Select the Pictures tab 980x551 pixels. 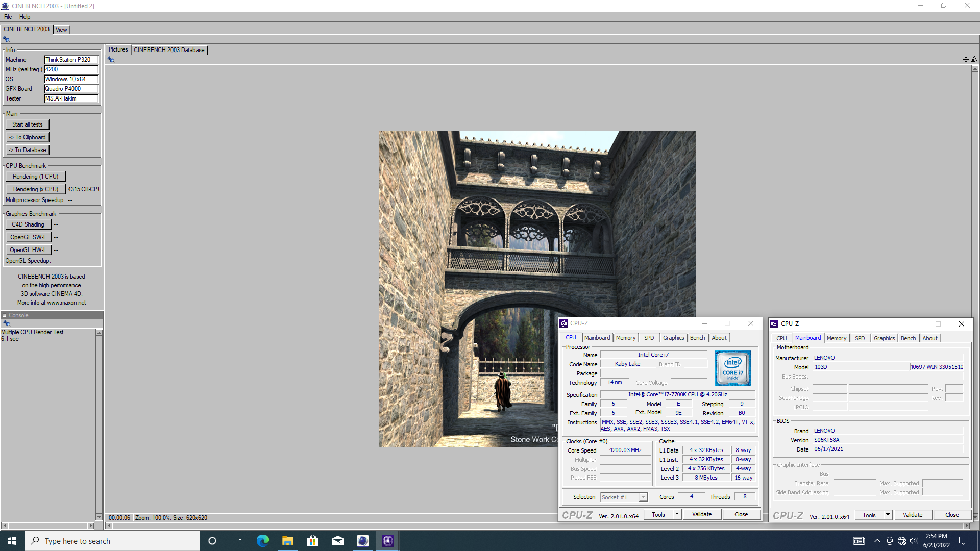(x=118, y=49)
